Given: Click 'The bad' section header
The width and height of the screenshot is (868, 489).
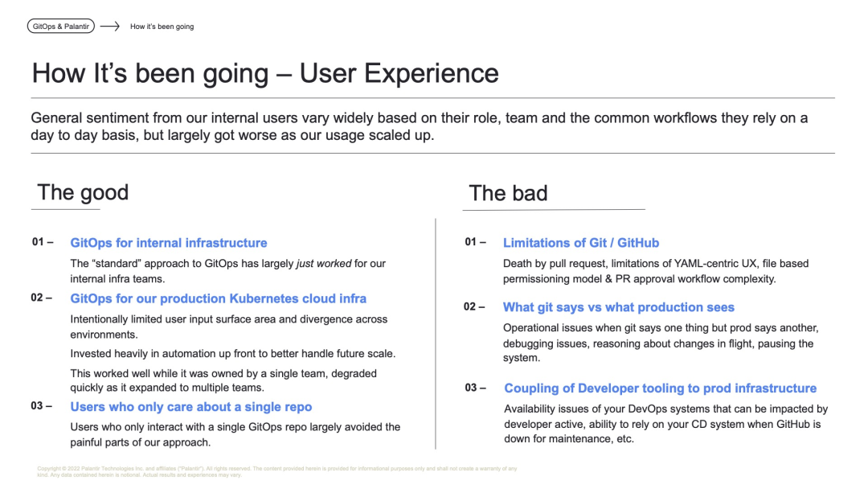Looking at the screenshot, I should [508, 194].
